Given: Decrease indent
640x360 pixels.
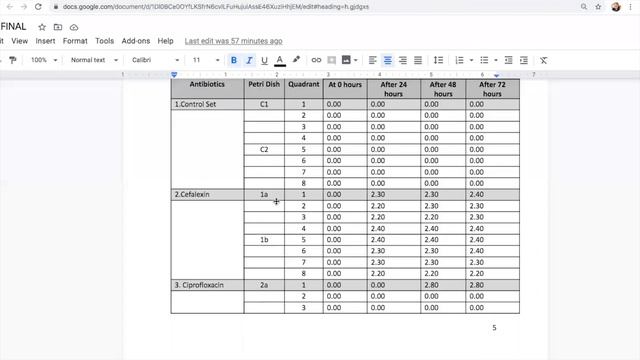Looking at the screenshot, I should point(508,60).
